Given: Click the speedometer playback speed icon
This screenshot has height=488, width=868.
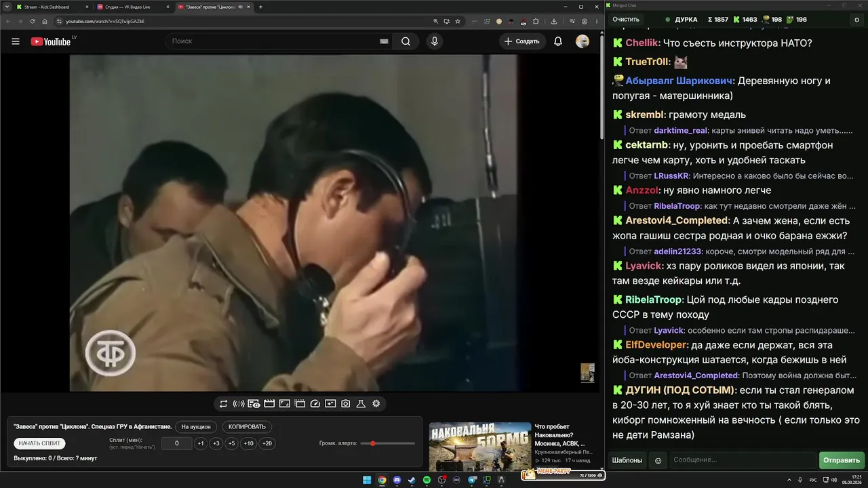Looking at the screenshot, I should click(315, 404).
